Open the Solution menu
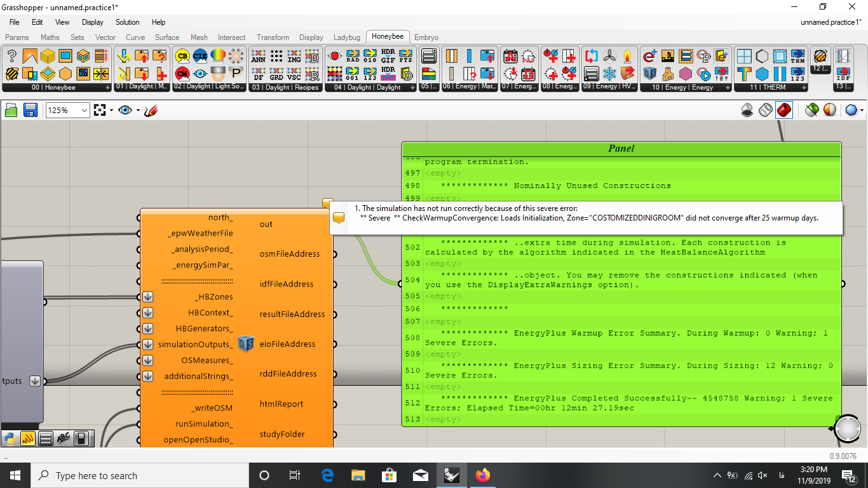 pos(127,22)
